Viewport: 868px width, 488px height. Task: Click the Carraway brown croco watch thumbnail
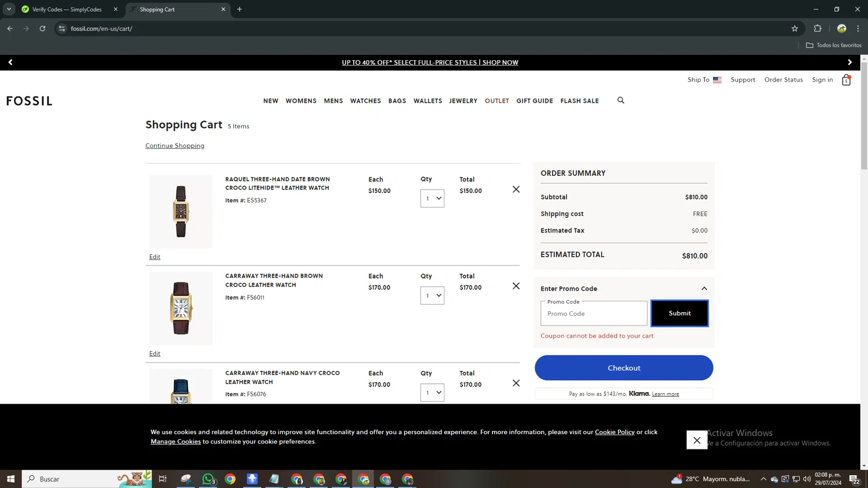coord(181,308)
